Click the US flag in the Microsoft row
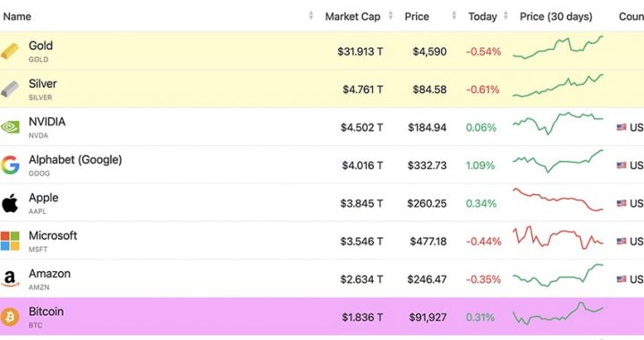This screenshot has width=644, height=340. pyautogui.click(x=622, y=241)
